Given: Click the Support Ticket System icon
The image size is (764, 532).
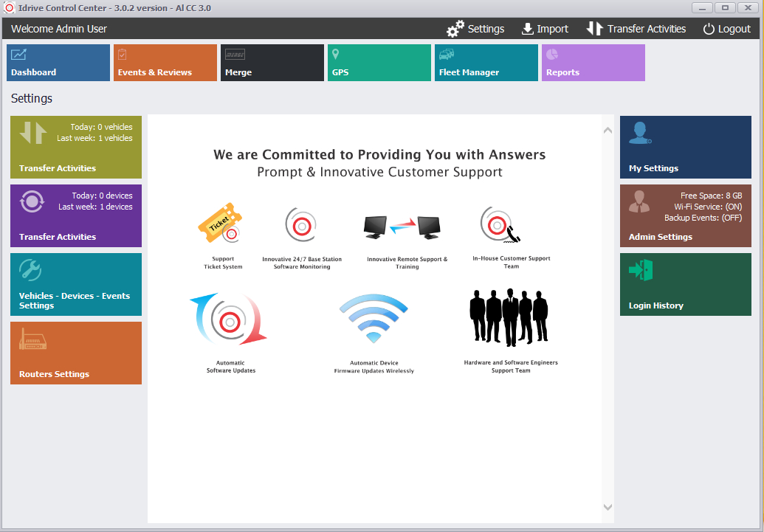Looking at the screenshot, I should click(222, 224).
